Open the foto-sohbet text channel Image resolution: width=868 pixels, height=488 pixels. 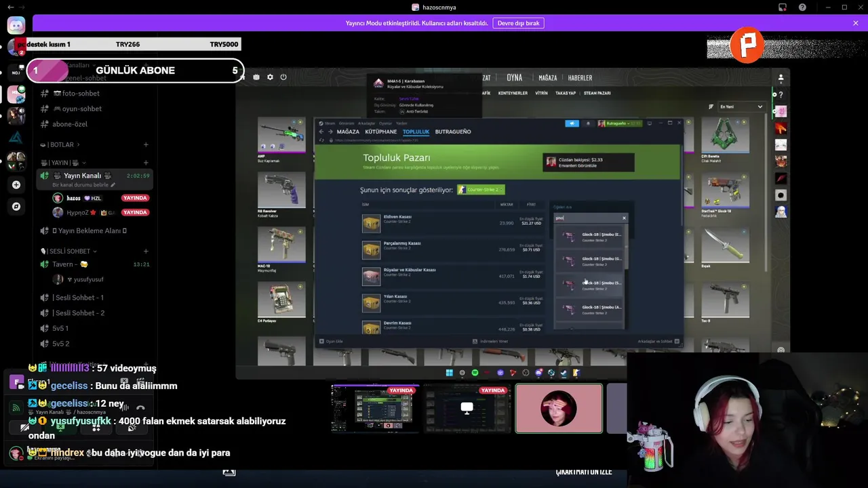tap(95, 94)
